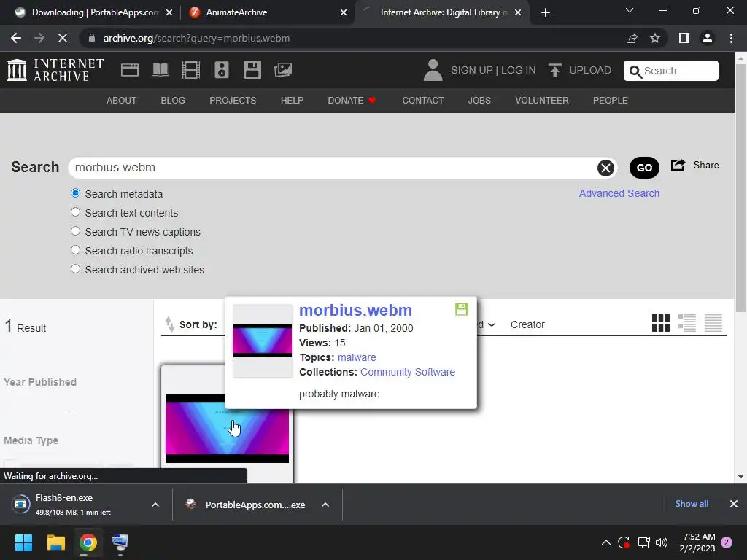Open Windows Start menu

(23, 542)
